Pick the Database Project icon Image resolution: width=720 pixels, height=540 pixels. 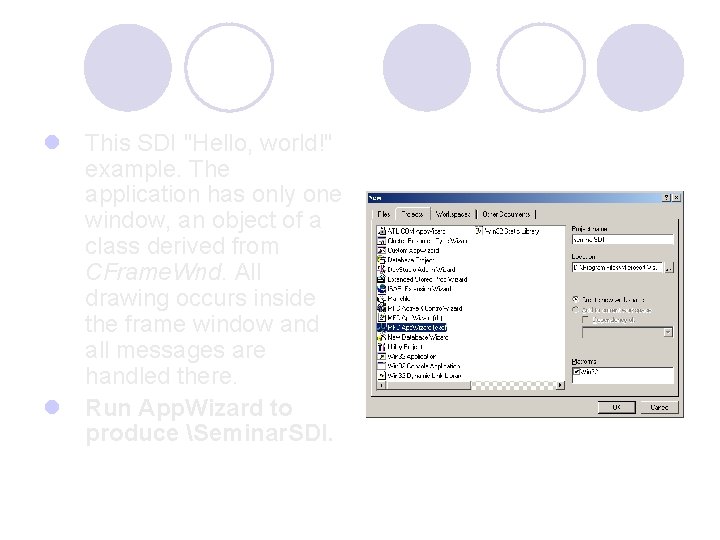381,260
